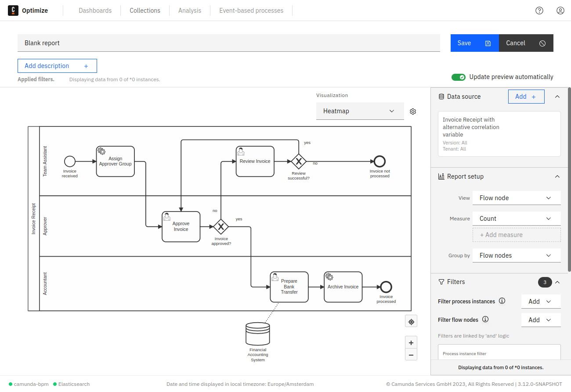The image size is (571, 392).
Task: Click the info icon next to Filter flow nodes
Action: 485,320
